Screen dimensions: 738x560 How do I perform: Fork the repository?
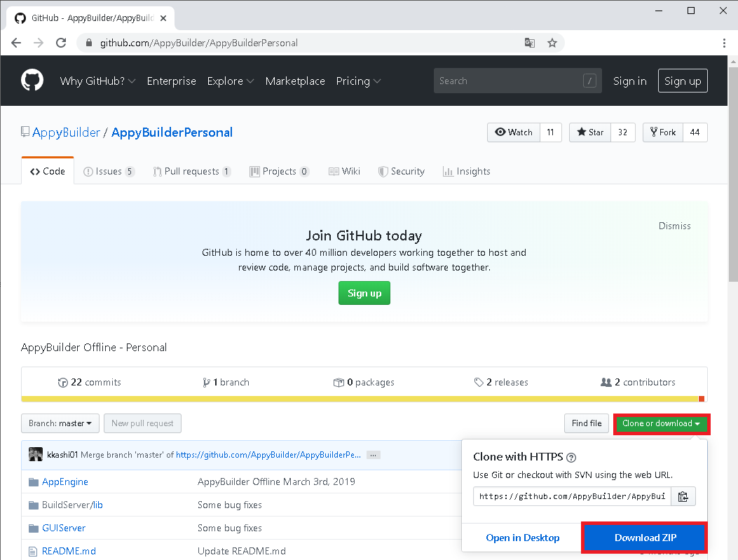663,132
